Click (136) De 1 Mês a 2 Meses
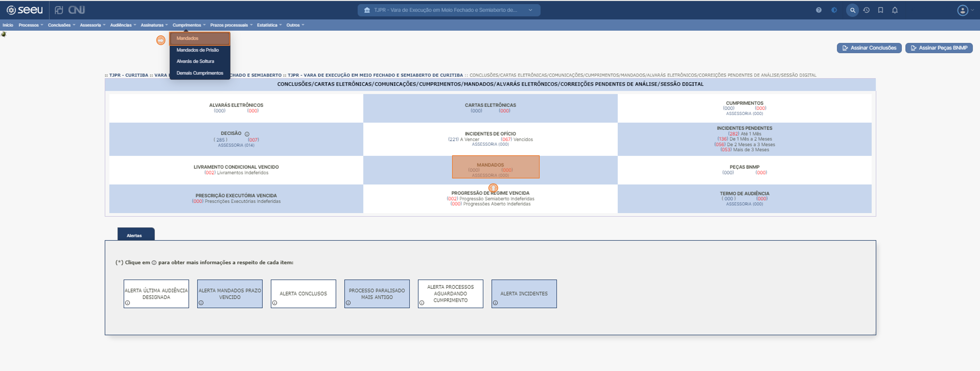The height and width of the screenshot is (371, 980). (x=745, y=139)
